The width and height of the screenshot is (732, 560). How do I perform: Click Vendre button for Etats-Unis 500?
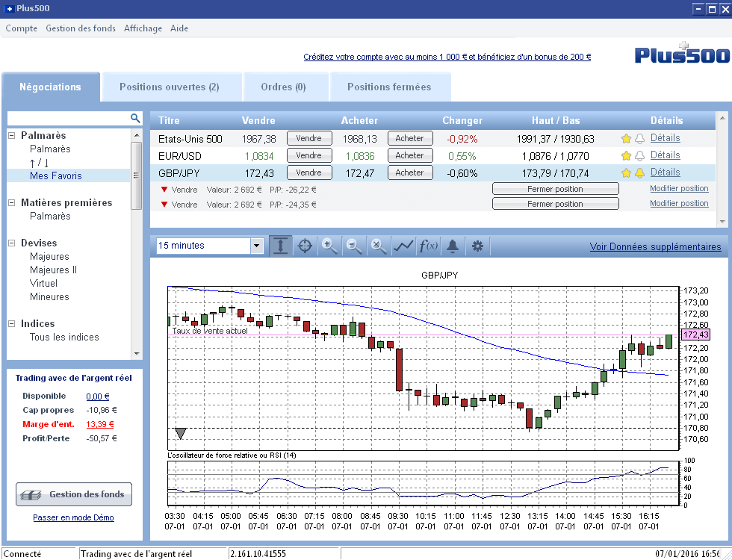[309, 139]
